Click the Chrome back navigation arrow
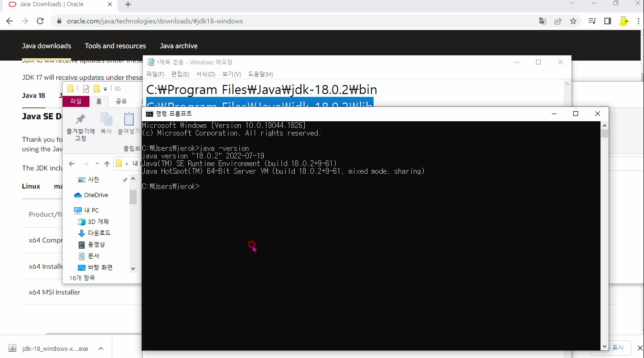The image size is (644, 358). [10, 21]
